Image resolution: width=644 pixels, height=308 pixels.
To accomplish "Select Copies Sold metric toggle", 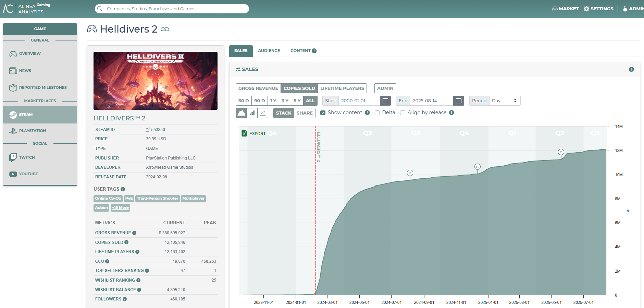I will pos(299,88).
